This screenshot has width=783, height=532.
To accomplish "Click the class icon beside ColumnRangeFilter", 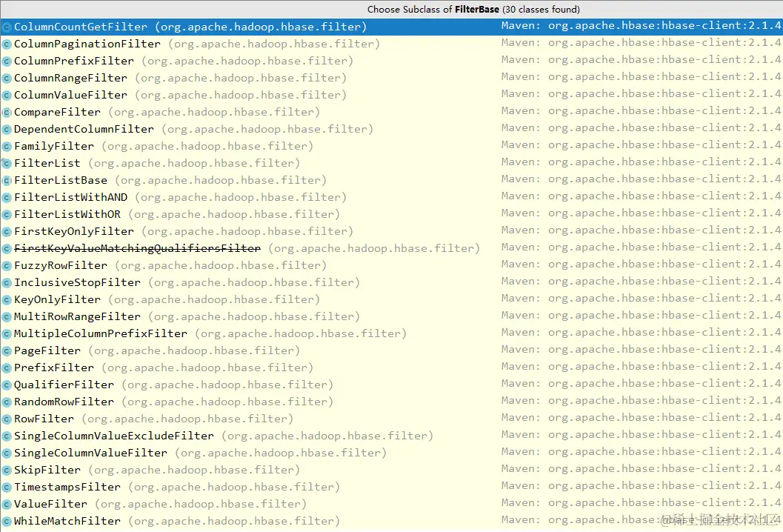I will coord(7,78).
